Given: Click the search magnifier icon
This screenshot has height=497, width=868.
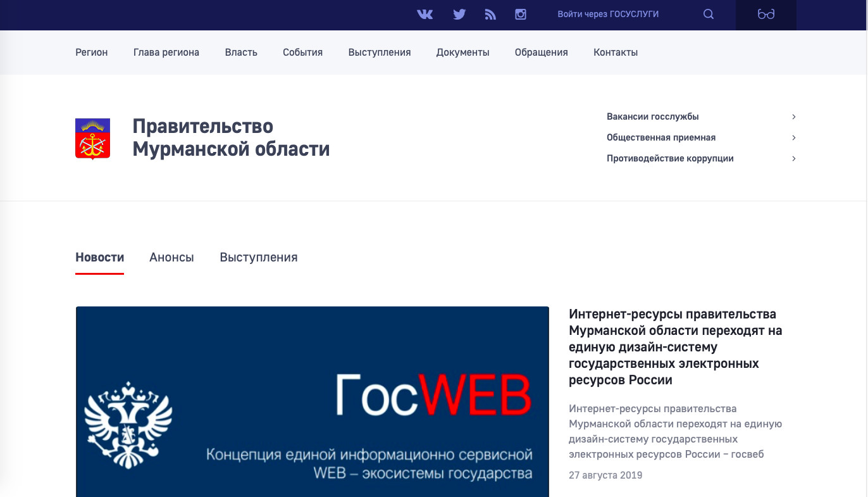Looking at the screenshot, I should 709,14.
